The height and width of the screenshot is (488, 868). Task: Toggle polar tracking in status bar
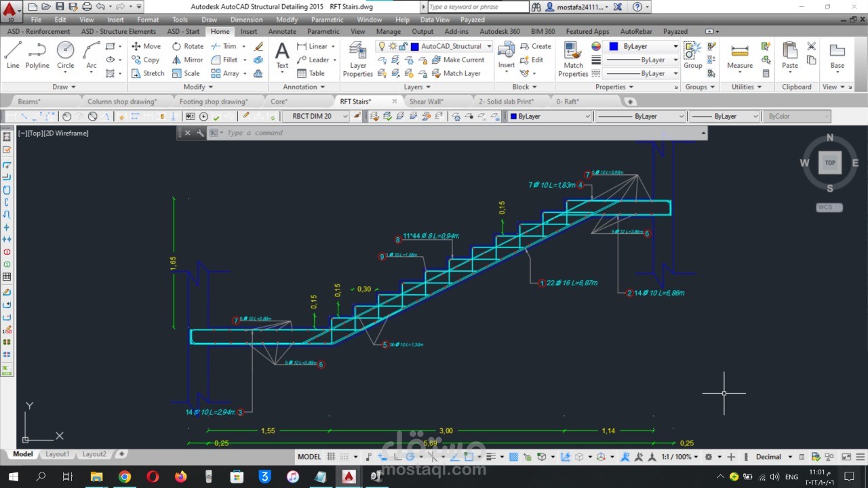(x=411, y=457)
